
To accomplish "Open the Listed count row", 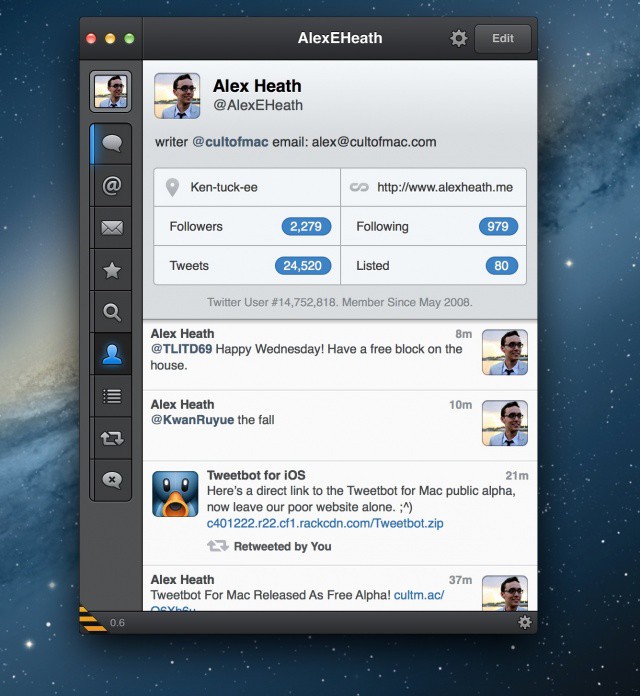I will [433, 266].
